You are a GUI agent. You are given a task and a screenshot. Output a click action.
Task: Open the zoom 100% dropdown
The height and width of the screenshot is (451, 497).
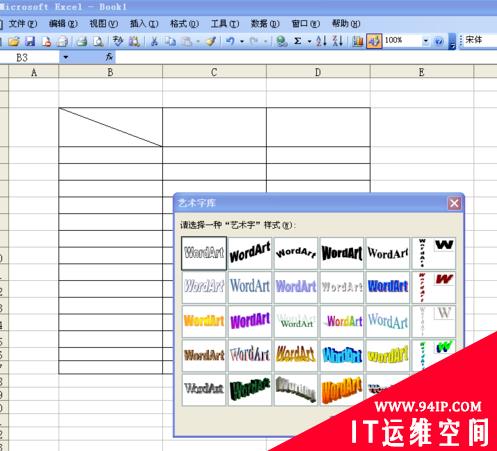[426, 41]
